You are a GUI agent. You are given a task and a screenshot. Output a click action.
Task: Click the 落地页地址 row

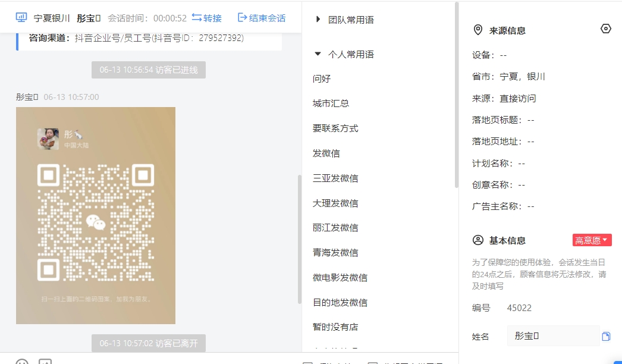tap(503, 142)
